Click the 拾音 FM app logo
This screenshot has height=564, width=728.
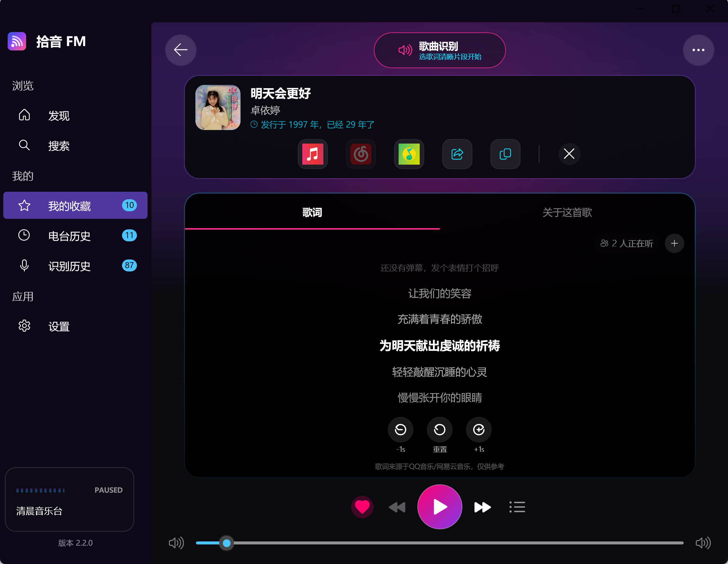coord(17,41)
